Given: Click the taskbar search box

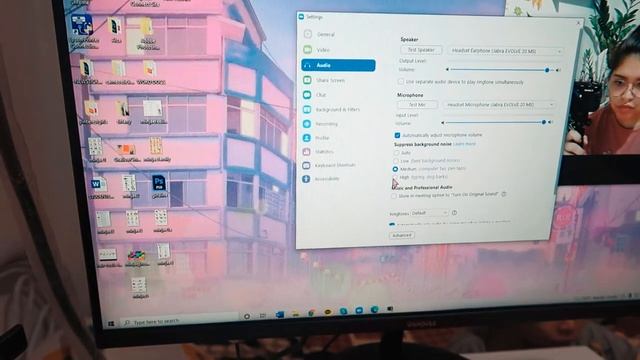Looking at the screenshot, I should (x=180, y=321).
